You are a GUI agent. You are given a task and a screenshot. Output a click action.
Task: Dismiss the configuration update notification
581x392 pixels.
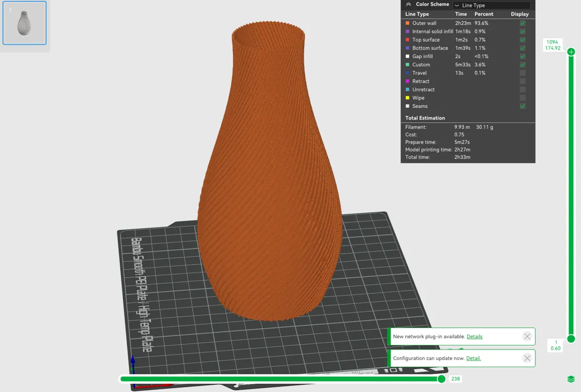coord(527,358)
